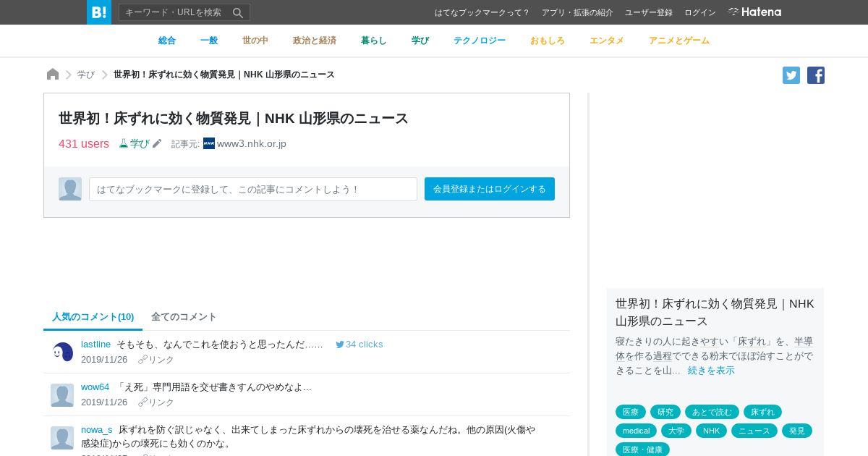Image resolution: width=868 pixels, height=456 pixels.
Task: Share on Facebook icon button
Action: tap(816, 75)
